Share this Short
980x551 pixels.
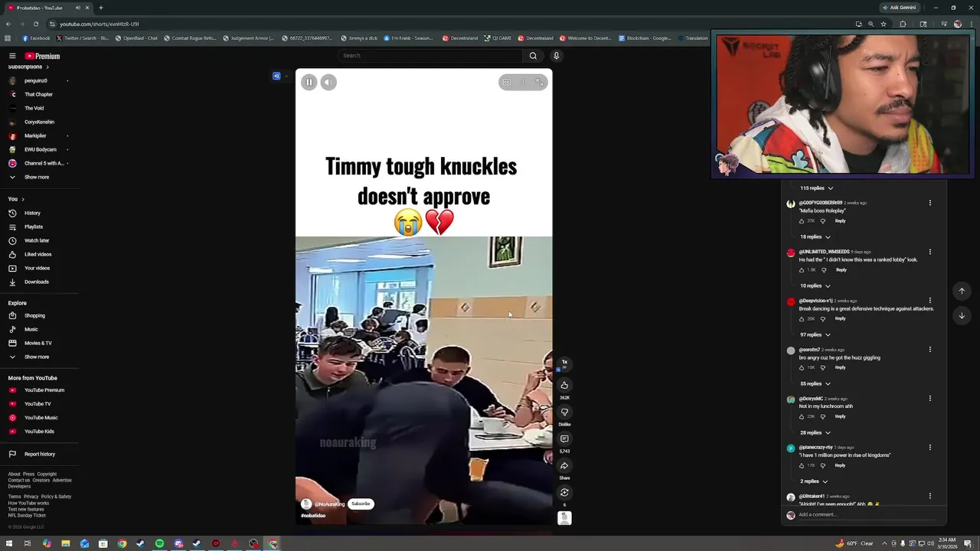pyautogui.click(x=564, y=465)
